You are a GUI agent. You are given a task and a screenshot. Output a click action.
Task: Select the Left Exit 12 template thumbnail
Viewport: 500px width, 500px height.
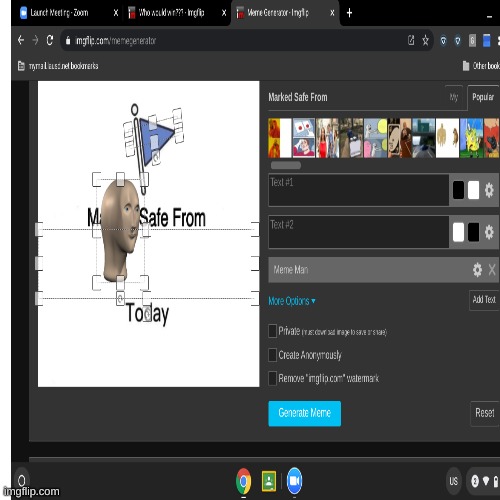tap(423, 138)
